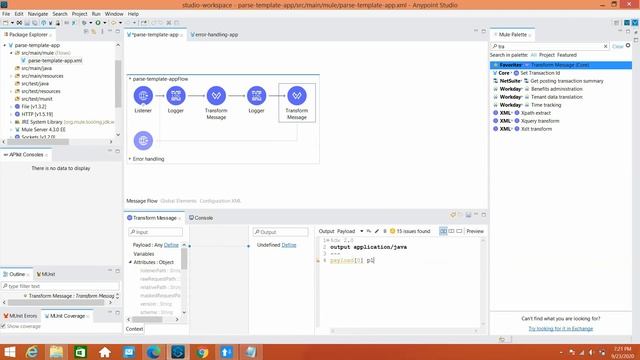Open the Navigate menu
The width and height of the screenshot is (640, 360).
[38, 14]
